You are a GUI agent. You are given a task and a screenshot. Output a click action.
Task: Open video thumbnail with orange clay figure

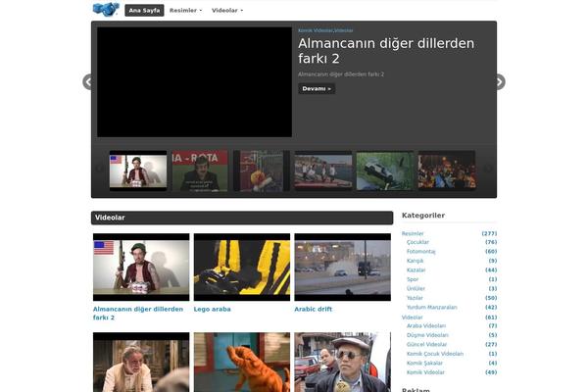coord(242,362)
